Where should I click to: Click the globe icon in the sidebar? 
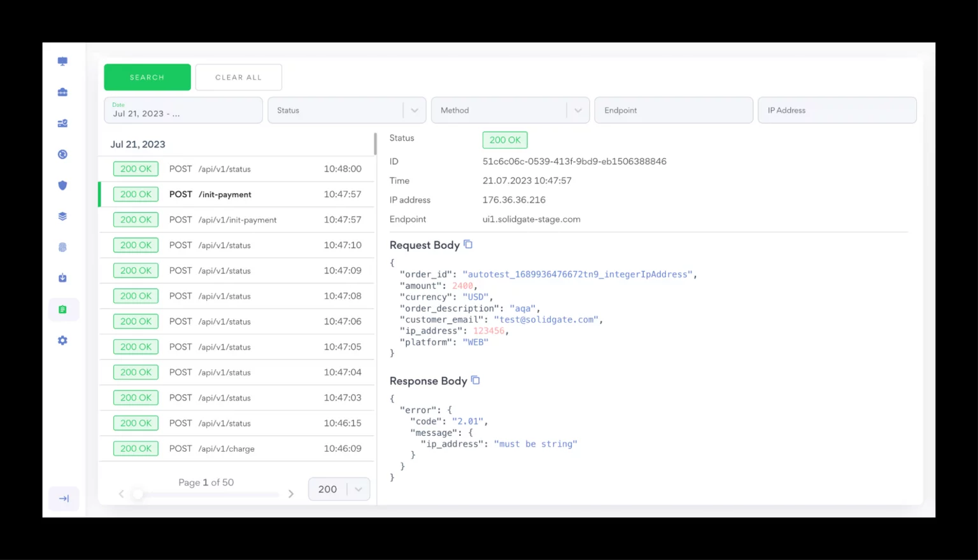coord(62,154)
